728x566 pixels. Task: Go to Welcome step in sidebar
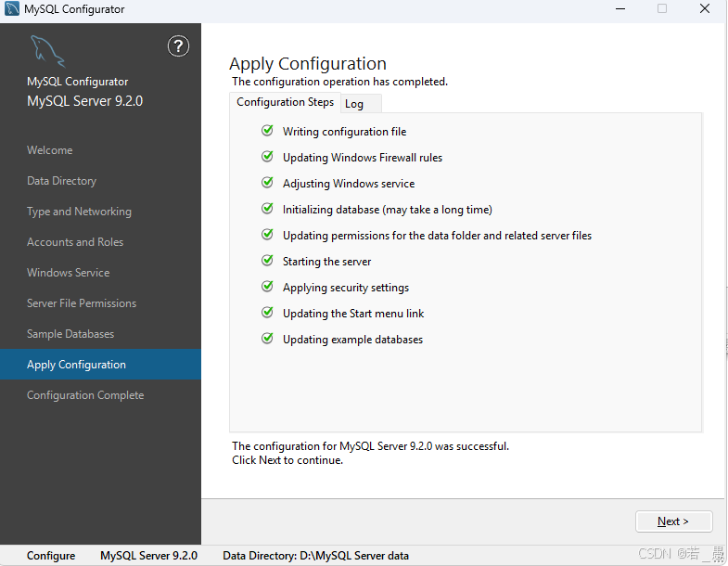click(50, 150)
